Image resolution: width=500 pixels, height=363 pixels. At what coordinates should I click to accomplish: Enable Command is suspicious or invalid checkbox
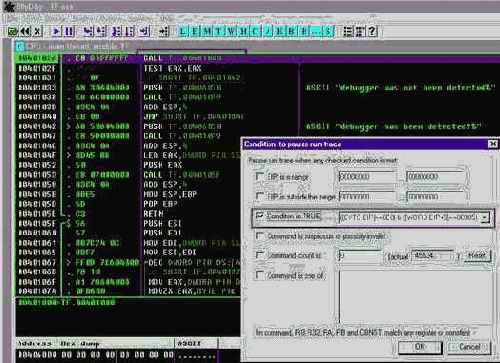(260, 236)
